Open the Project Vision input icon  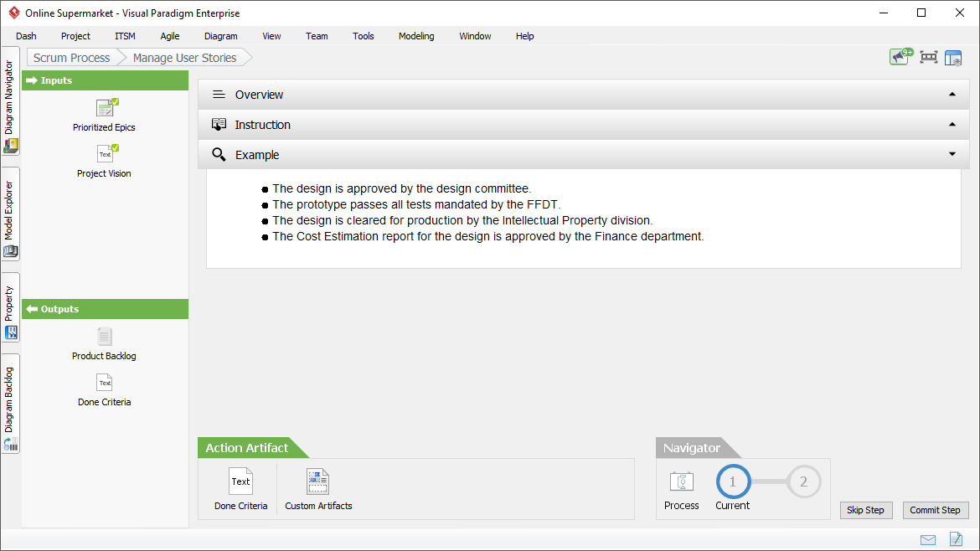tap(107, 154)
